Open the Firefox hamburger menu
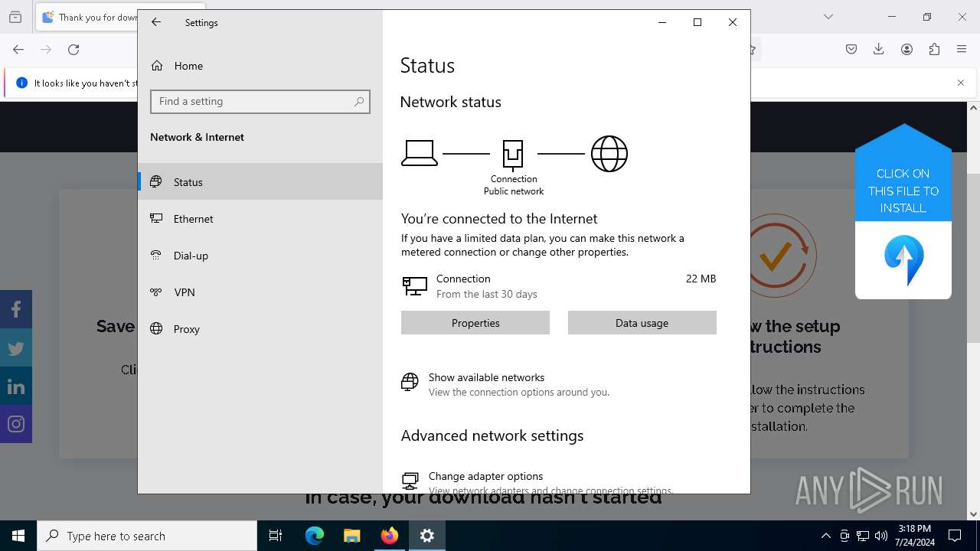The width and height of the screenshot is (980, 551). (962, 50)
